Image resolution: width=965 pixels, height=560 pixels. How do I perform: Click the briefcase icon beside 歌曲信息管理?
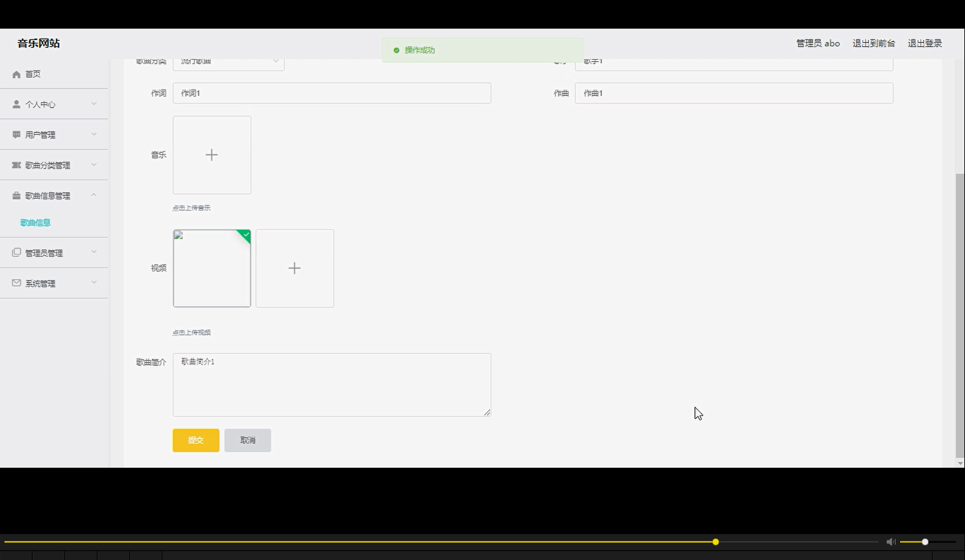pyautogui.click(x=17, y=196)
